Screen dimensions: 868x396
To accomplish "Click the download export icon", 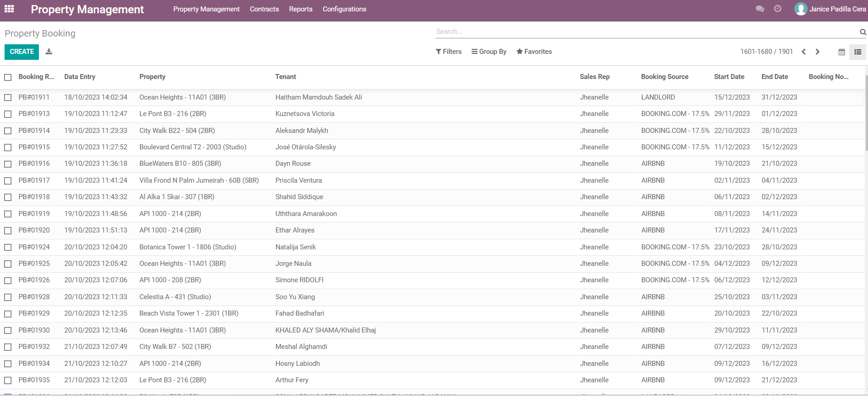I will tap(49, 52).
